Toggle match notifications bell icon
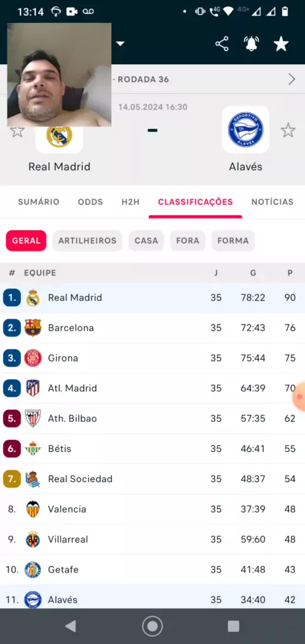The image size is (305, 644). (x=252, y=44)
